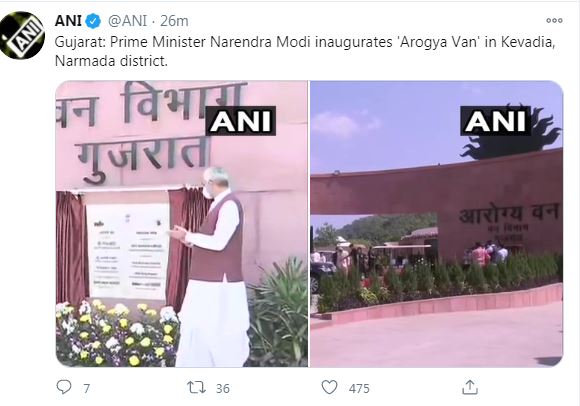
Task: Click the reply speech bubble icon
Action: (64, 387)
